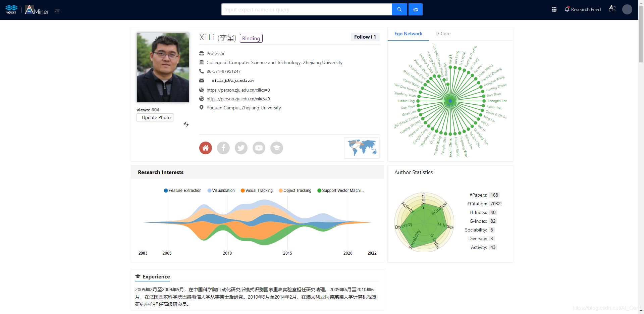
Task: Switch language with the translate icon
Action: click(612, 9)
